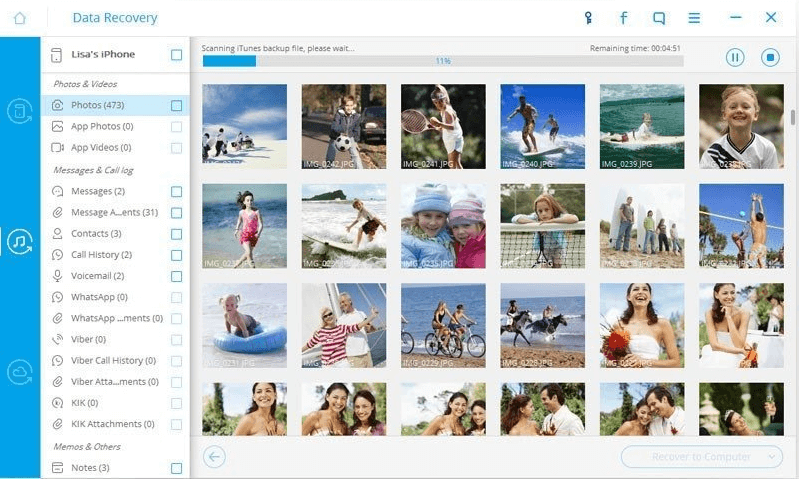
Task: Open the registration key icon
Action: pos(588,18)
